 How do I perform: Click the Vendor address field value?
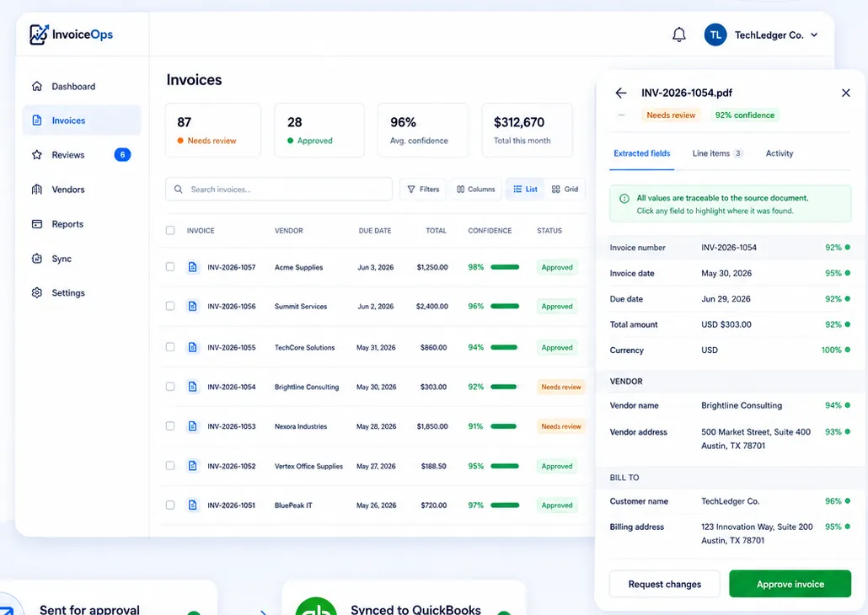[756, 439]
